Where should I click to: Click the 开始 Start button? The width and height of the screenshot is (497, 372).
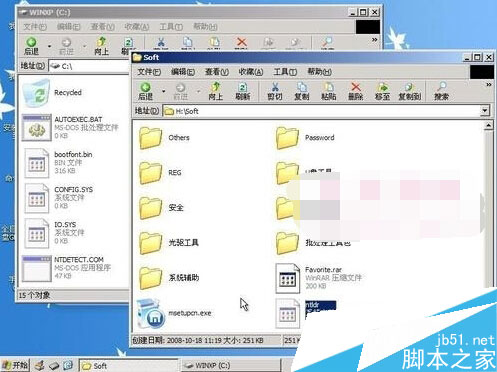tap(15, 365)
